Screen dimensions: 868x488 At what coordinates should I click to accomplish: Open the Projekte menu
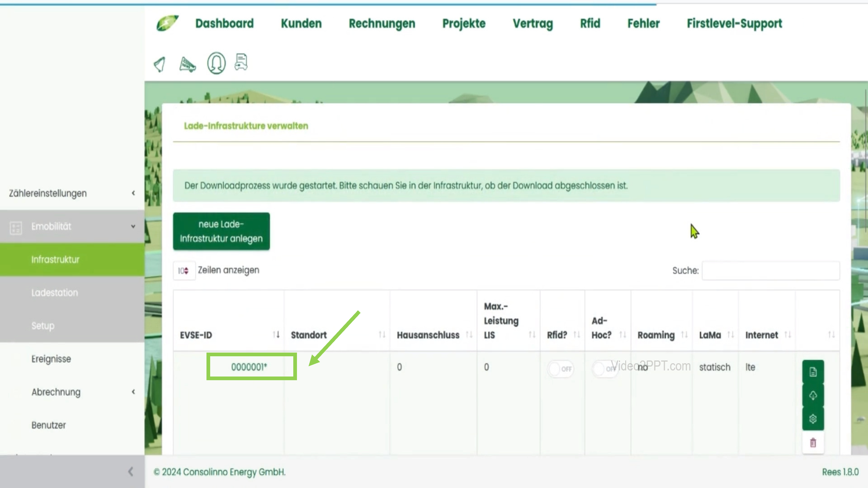[x=464, y=24]
